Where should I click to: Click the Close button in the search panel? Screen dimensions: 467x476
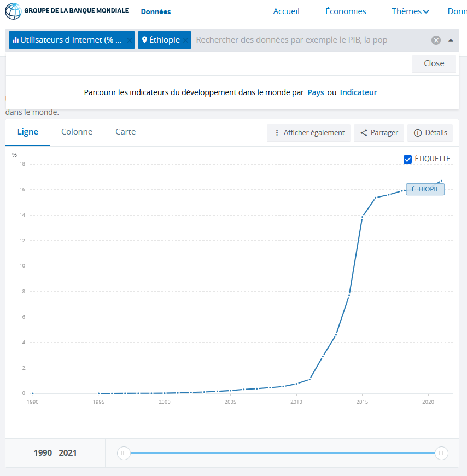coord(434,63)
